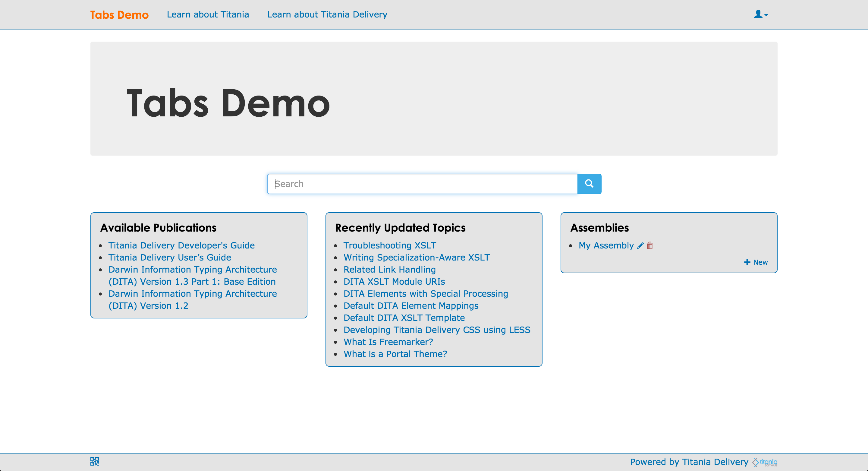Open Troubleshooting XSLT topic

click(x=389, y=245)
